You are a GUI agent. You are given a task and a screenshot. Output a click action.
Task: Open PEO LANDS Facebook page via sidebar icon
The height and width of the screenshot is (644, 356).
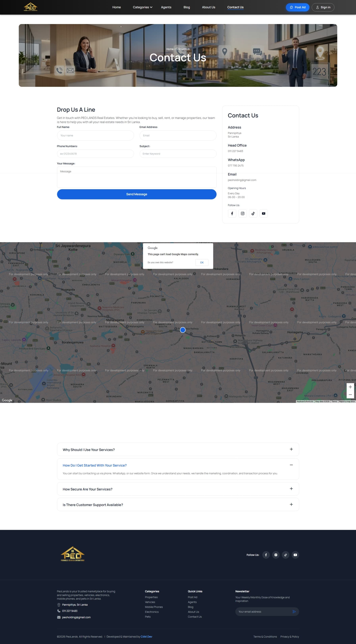click(x=232, y=213)
